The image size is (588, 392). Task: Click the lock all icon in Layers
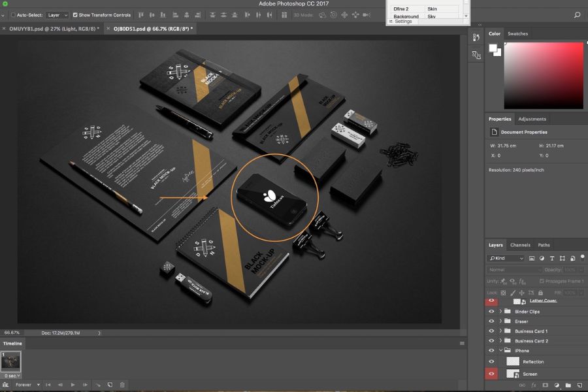540,292
